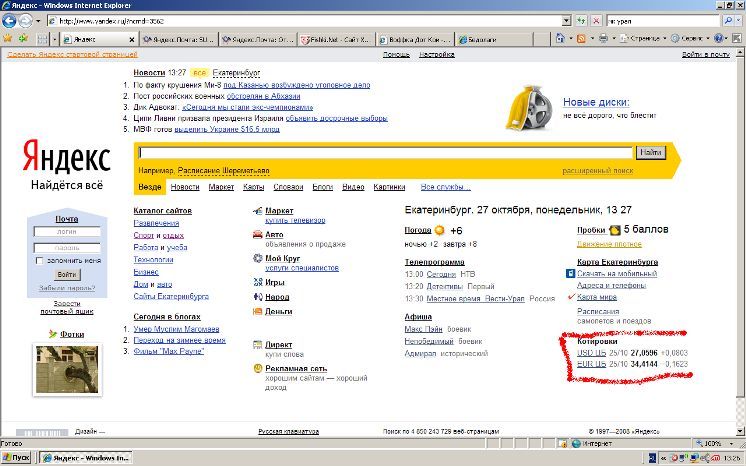This screenshot has width=746, height=466.
Task: Click the Фотки photo thumbnail
Action: coord(67,369)
